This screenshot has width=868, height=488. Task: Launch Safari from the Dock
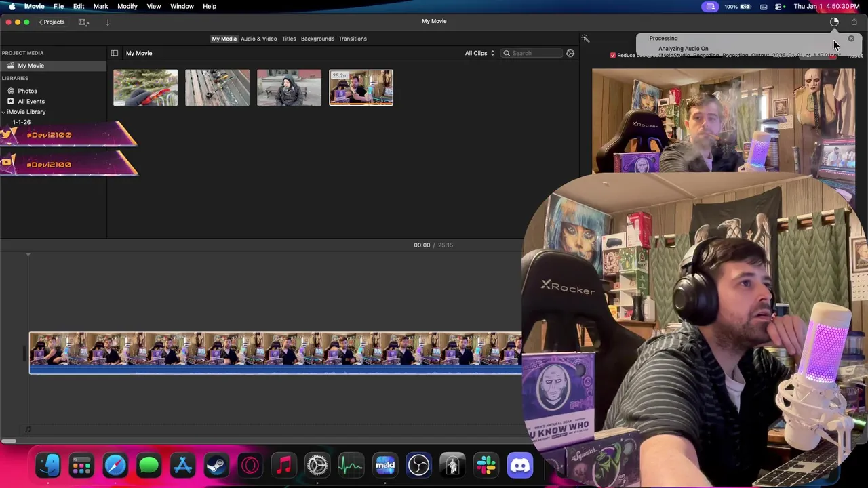tap(115, 466)
